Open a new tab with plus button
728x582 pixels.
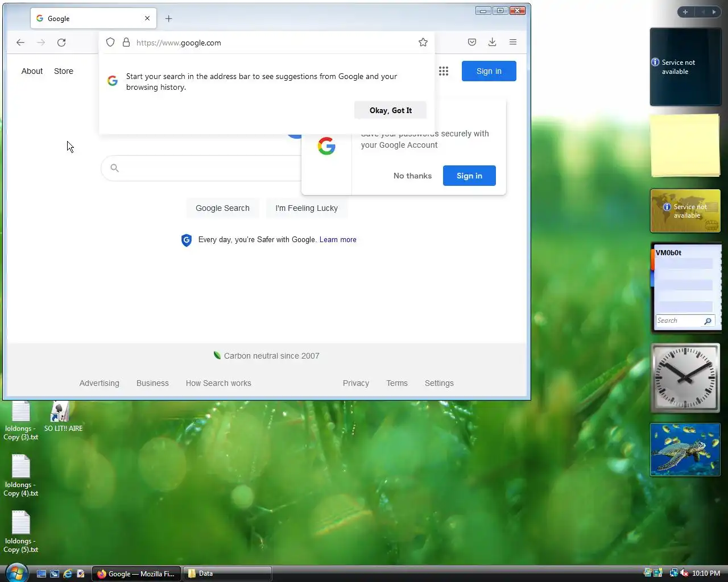pos(168,18)
